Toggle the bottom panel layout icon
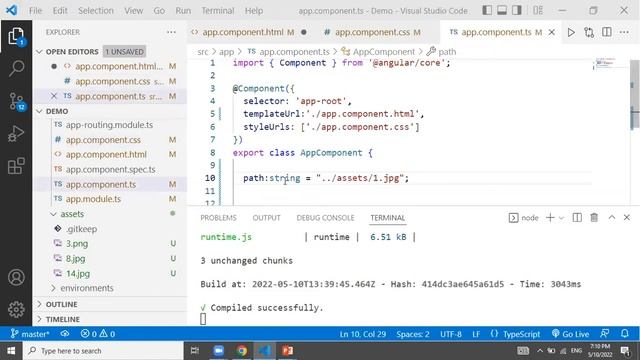The image size is (640, 360). tap(502, 10)
